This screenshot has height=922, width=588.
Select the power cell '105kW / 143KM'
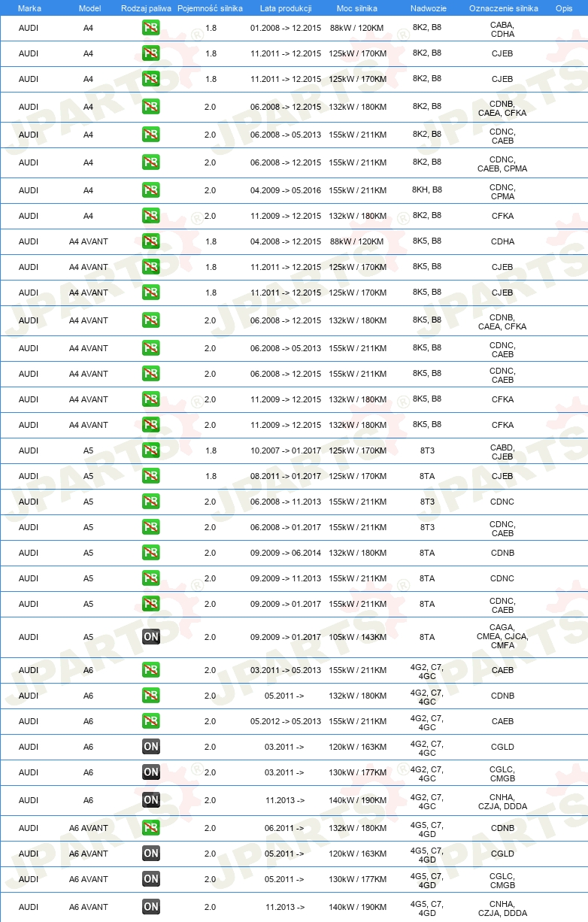pyautogui.click(x=357, y=637)
